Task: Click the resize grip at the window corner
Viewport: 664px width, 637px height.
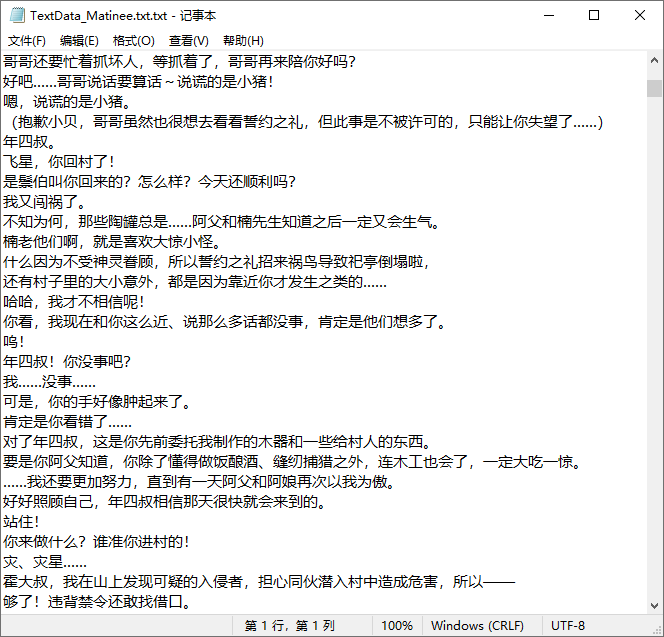Action: coord(656,629)
